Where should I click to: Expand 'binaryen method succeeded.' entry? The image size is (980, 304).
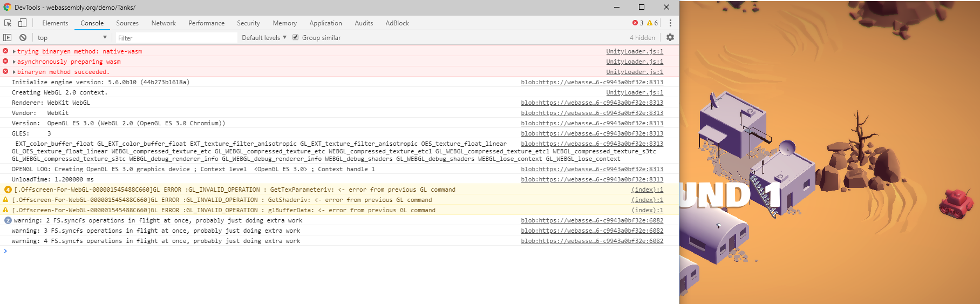coord(14,72)
